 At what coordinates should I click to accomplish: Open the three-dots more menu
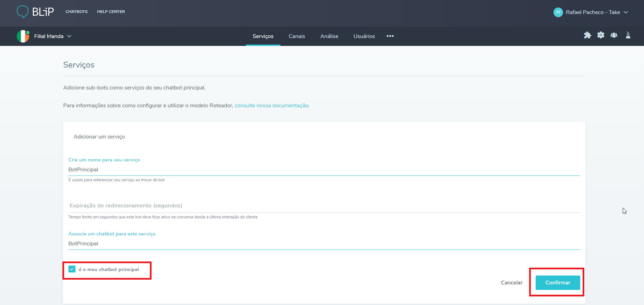coord(390,36)
